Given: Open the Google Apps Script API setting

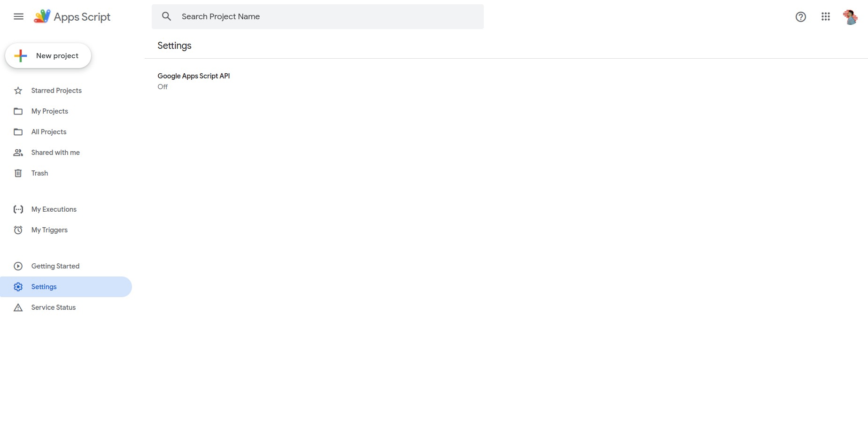Looking at the screenshot, I should pyautogui.click(x=194, y=81).
